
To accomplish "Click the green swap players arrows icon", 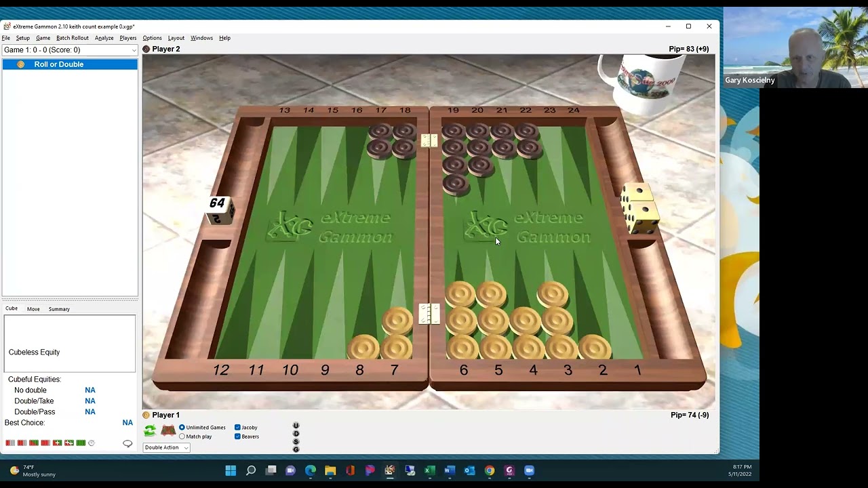I will click(150, 430).
